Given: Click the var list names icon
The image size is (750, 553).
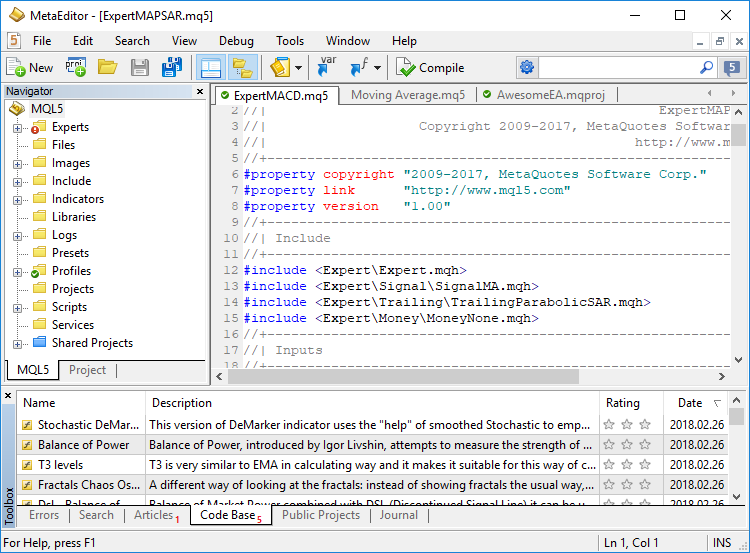Looking at the screenshot, I should tap(327, 67).
